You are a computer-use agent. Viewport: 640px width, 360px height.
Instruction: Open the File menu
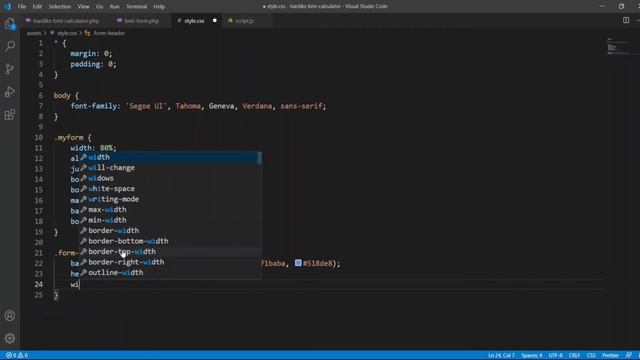[22, 7]
